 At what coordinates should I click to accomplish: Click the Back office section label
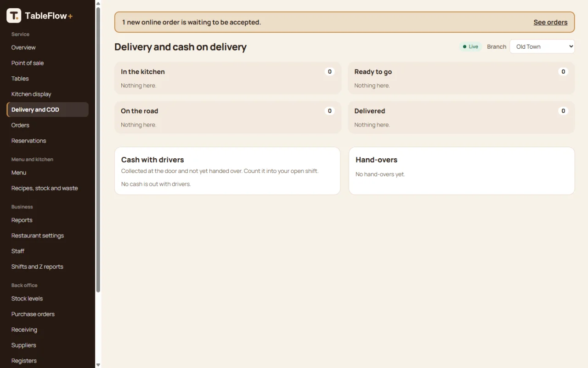click(24, 286)
